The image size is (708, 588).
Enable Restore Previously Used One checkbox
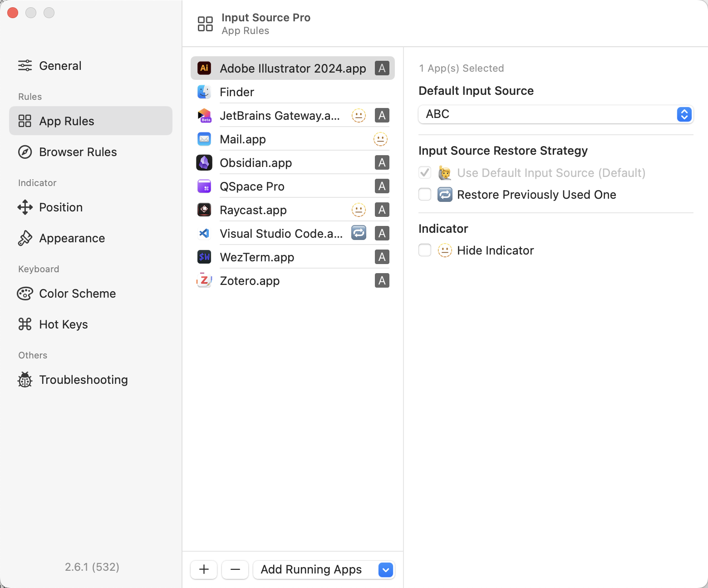(x=425, y=195)
